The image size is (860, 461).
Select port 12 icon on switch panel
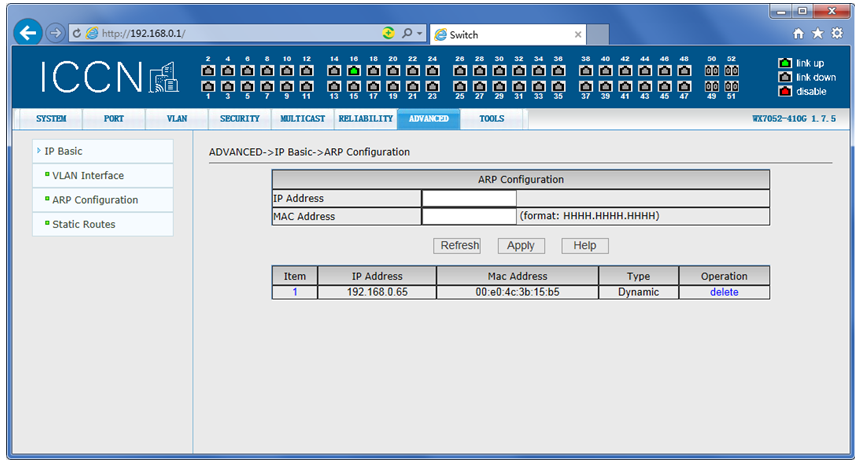(307, 71)
